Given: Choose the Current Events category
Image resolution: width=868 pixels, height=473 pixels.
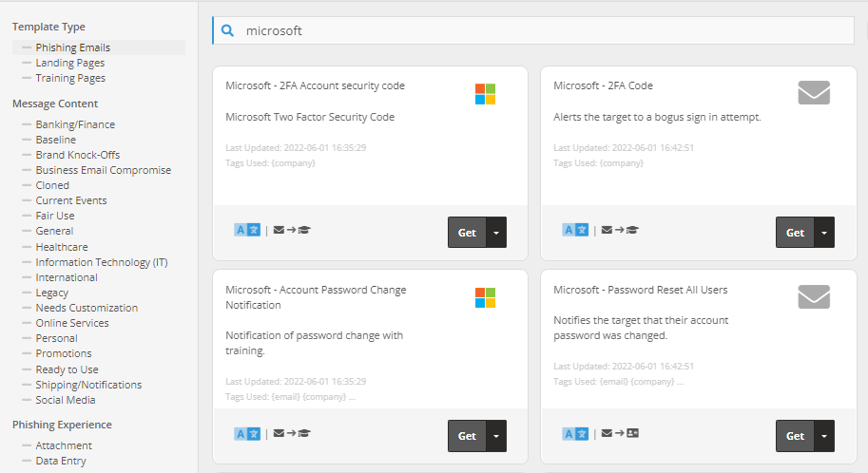Looking at the screenshot, I should point(71,200).
